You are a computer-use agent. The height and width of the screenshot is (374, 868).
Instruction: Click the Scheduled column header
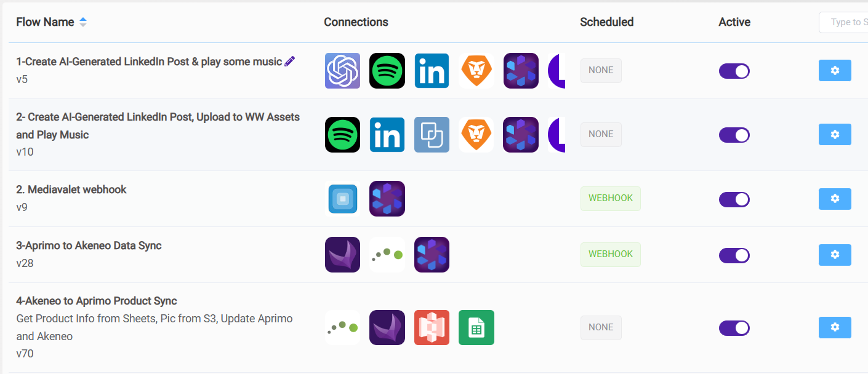pos(606,22)
